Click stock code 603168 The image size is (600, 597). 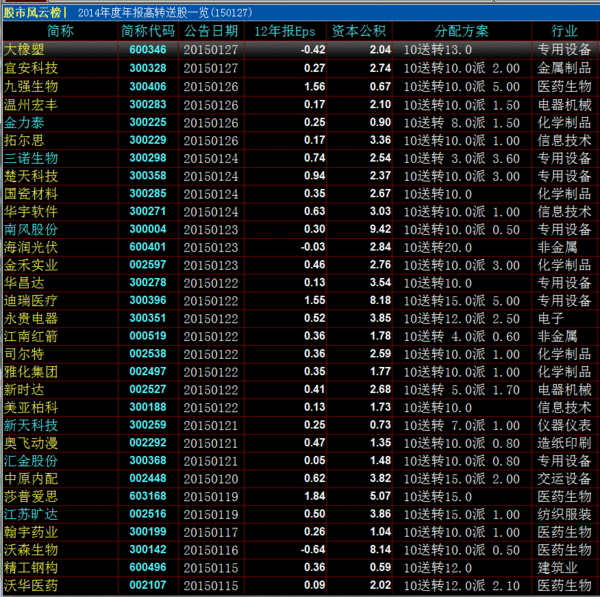click(x=148, y=496)
